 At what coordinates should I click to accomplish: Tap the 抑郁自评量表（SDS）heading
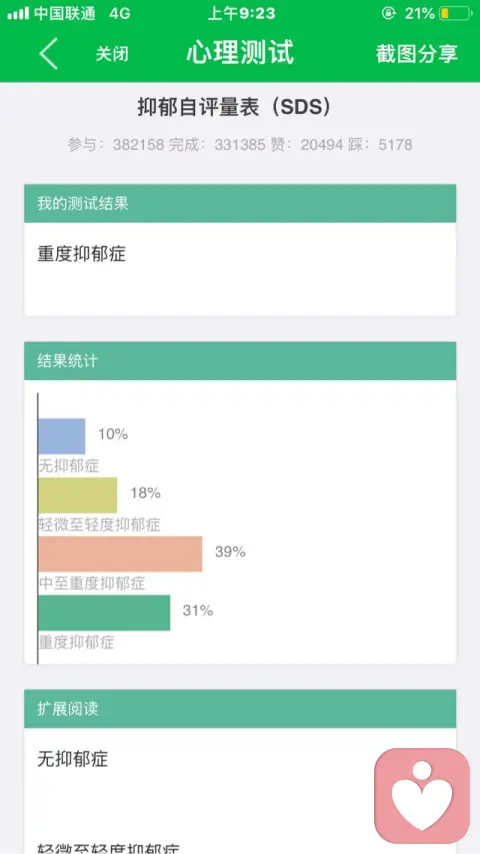234,108
